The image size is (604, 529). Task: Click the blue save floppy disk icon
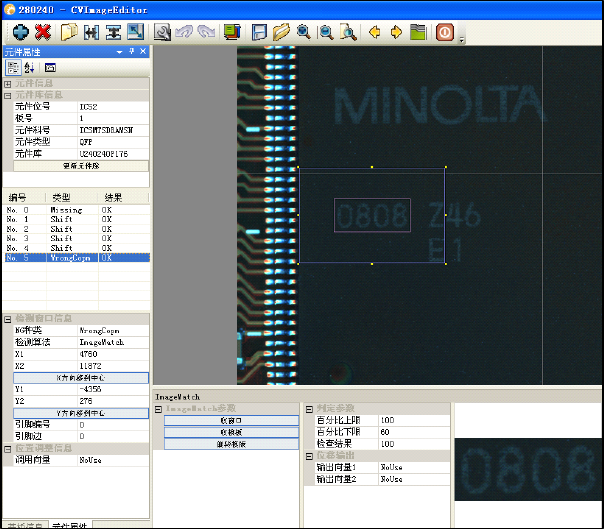(259, 32)
